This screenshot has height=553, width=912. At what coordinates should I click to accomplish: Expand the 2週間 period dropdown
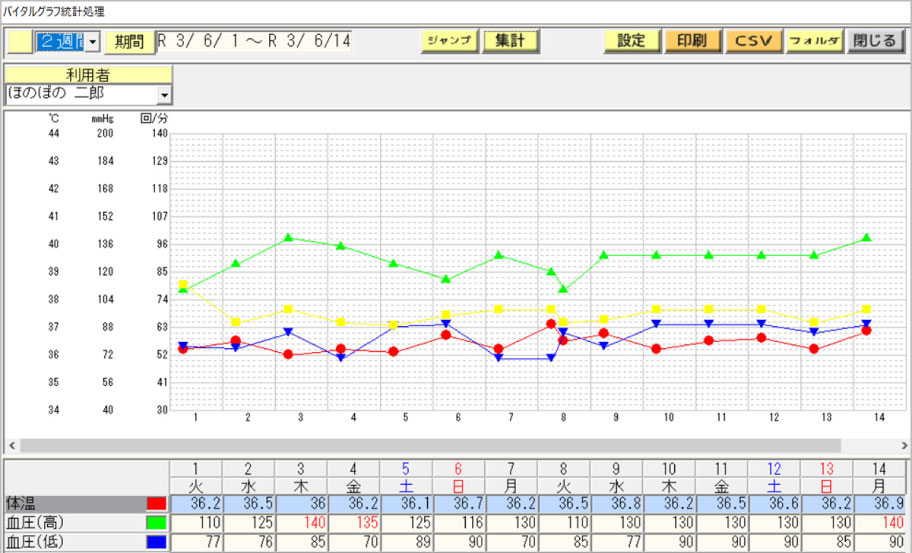[93, 42]
